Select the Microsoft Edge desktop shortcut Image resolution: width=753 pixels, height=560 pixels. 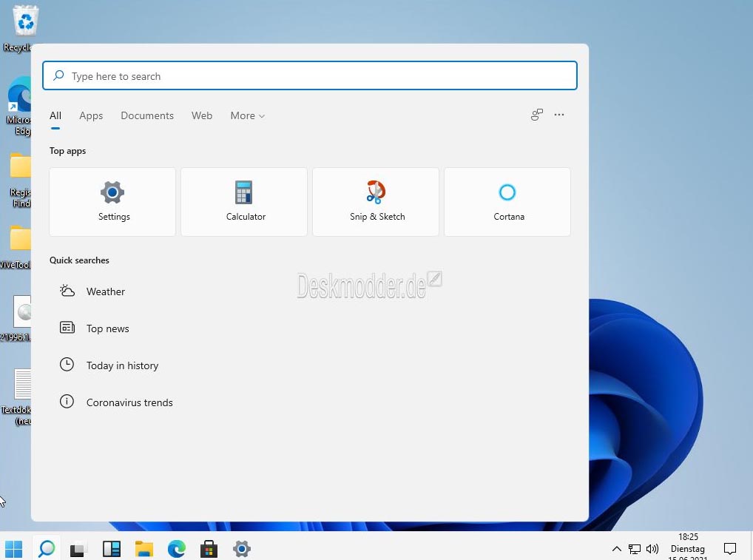(19, 107)
